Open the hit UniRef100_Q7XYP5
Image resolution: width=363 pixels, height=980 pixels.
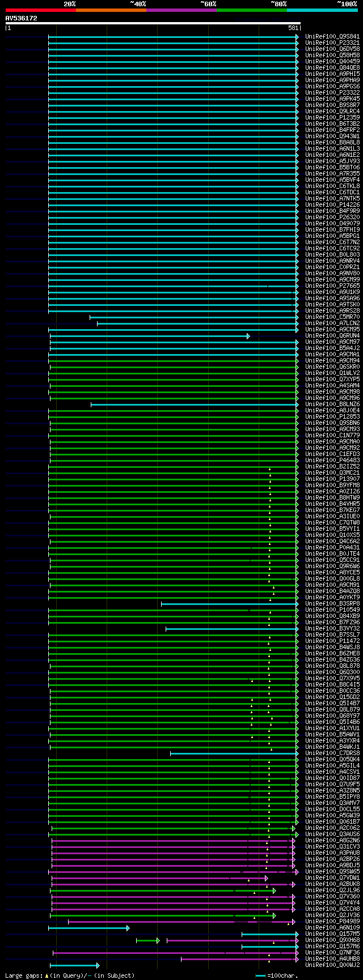(x=332, y=379)
